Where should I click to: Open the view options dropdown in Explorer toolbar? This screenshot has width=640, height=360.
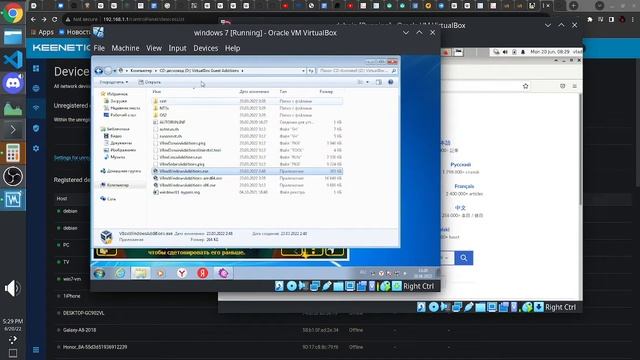tap(367, 82)
